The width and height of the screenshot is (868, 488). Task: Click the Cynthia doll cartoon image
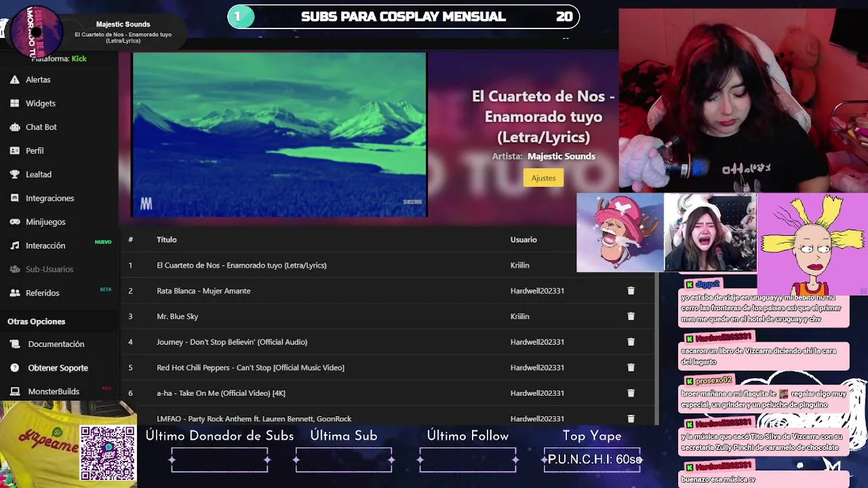pyautogui.click(x=812, y=244)
